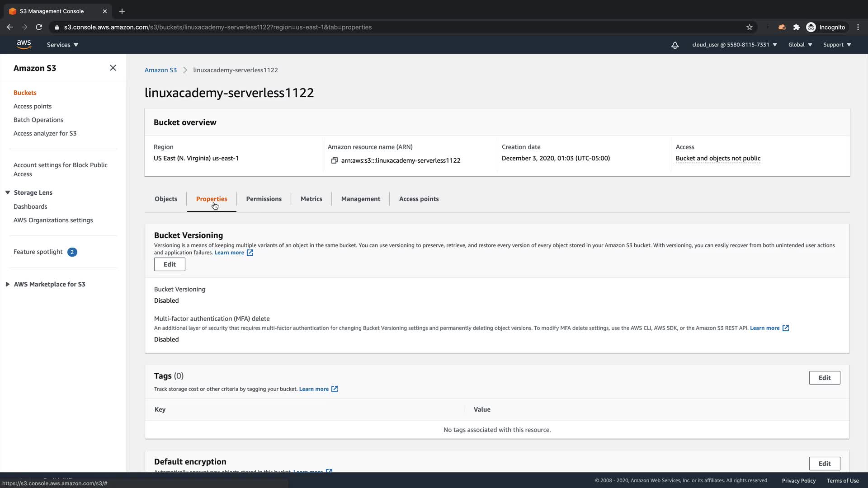Click the browser address bar URL

point(218,27)
